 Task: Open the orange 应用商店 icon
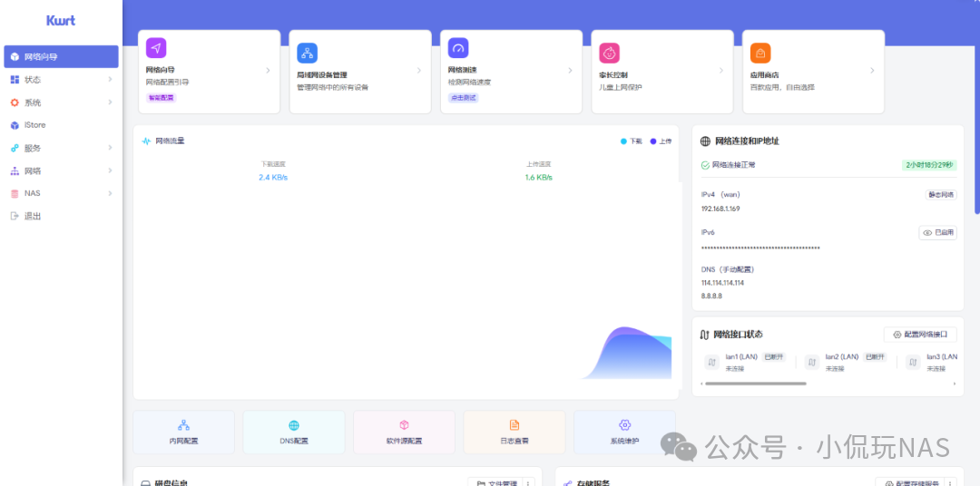[x=760, y=53]
